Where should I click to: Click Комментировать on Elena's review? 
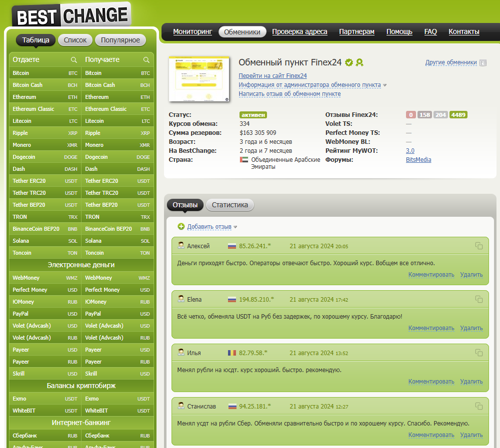[431, 328]
